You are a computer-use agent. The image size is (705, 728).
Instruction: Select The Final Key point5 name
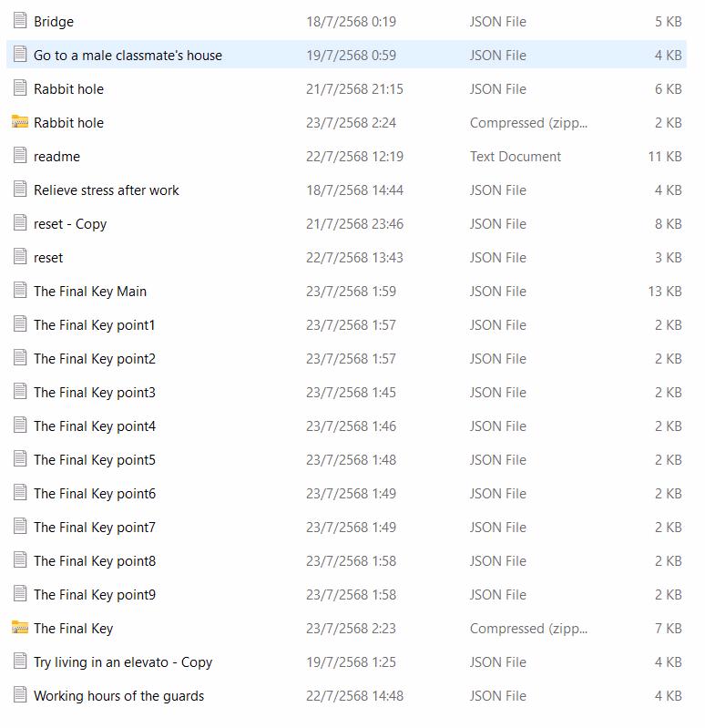[x=95, y=460]
